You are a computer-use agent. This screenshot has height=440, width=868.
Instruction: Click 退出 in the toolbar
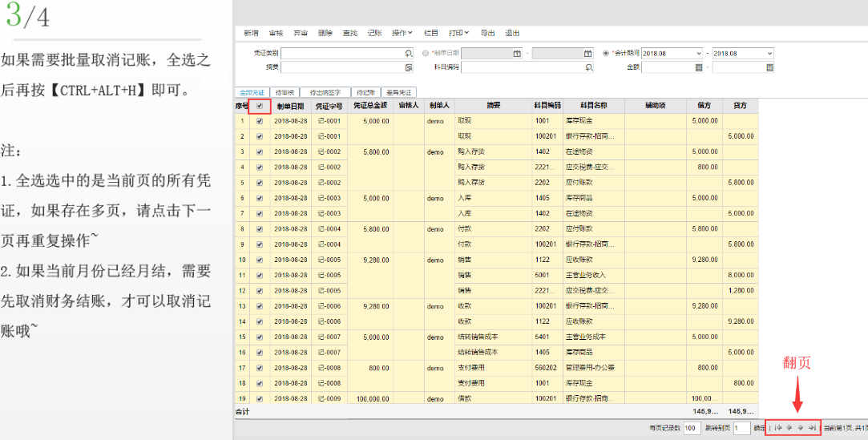tap(513, 33)
